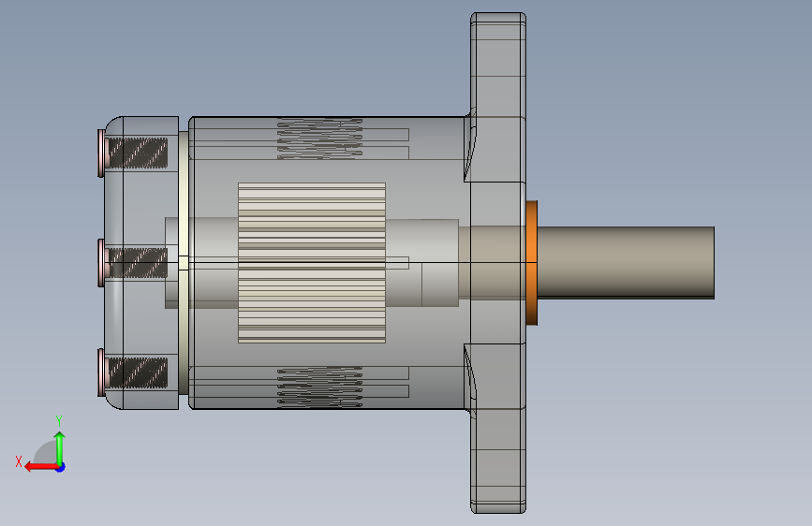Select the cream spacer ring beside end cap

(184, 263)
